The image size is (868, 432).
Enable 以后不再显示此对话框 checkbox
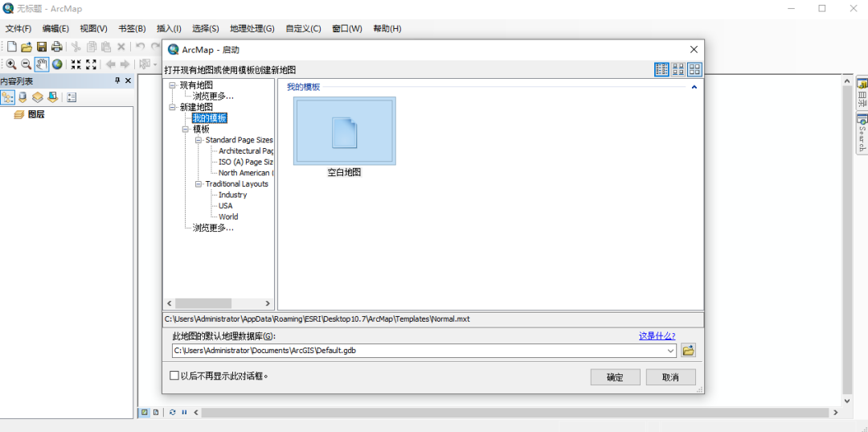(174, 376)
